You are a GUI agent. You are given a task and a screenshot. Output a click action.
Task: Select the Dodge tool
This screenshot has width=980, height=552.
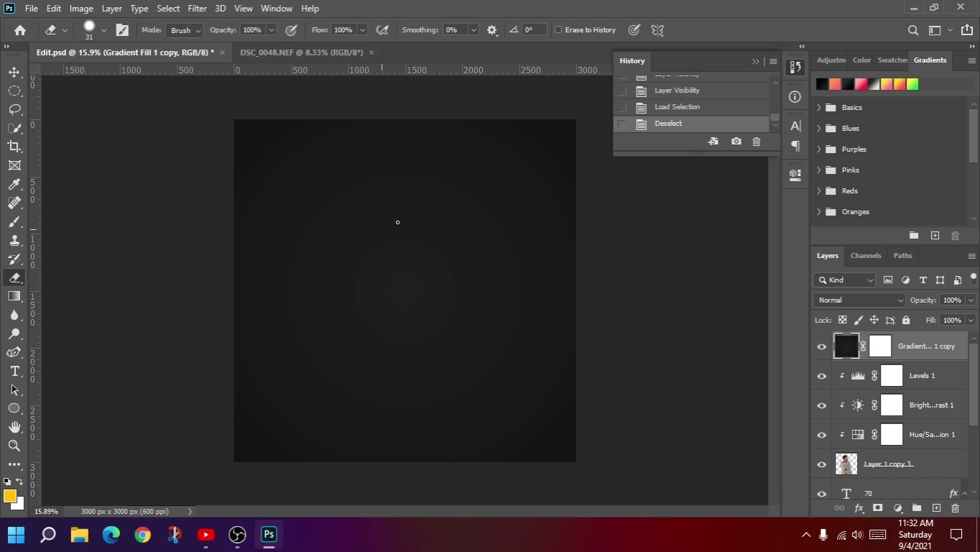point(14,333)
